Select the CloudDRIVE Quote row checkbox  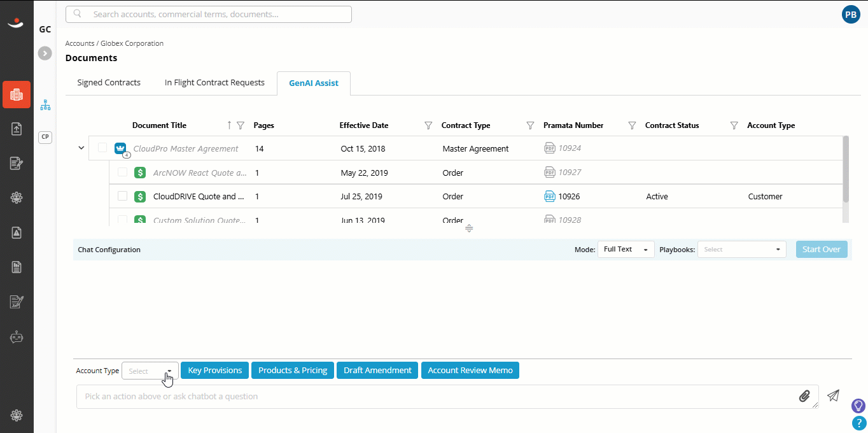[123, 196]
